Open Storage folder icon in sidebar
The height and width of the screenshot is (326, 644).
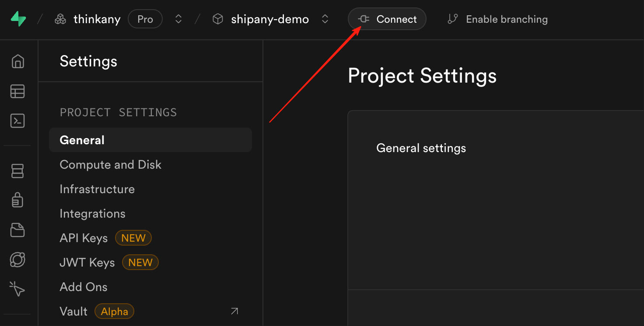click(x=17, y=230)
